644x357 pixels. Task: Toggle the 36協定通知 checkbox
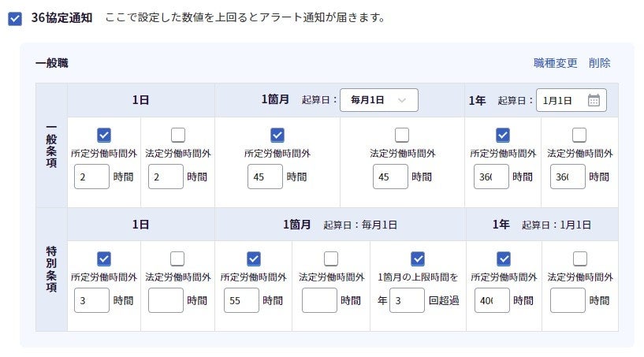[x=15, y=18]
